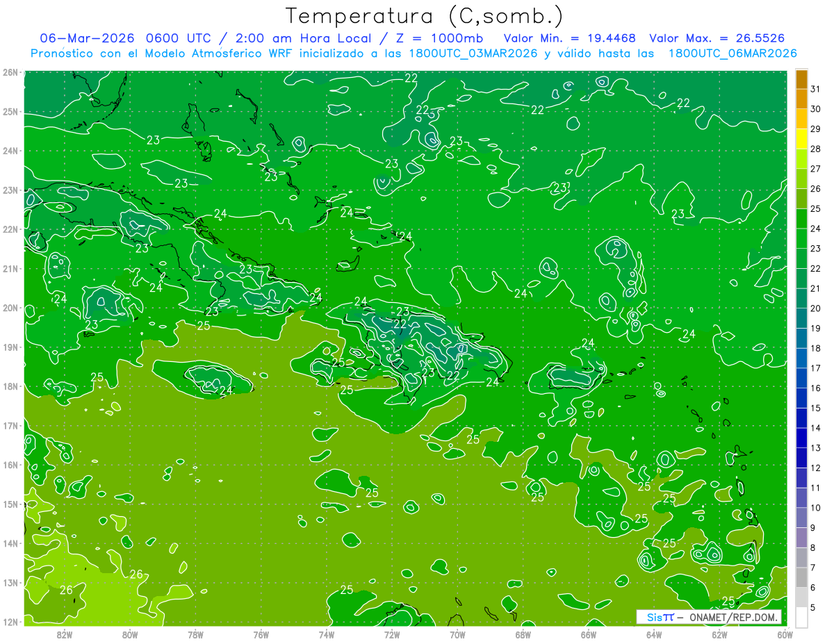Click legend value '15' on color scale
The width and height of the screenshot is (834, 644).
pos(815,408)
